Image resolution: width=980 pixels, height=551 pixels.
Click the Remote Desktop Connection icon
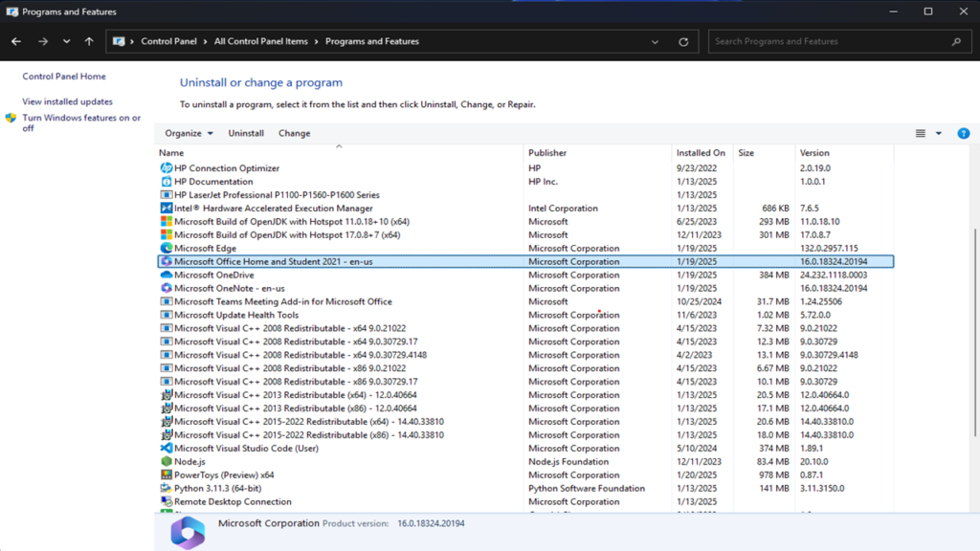(167, 501)
